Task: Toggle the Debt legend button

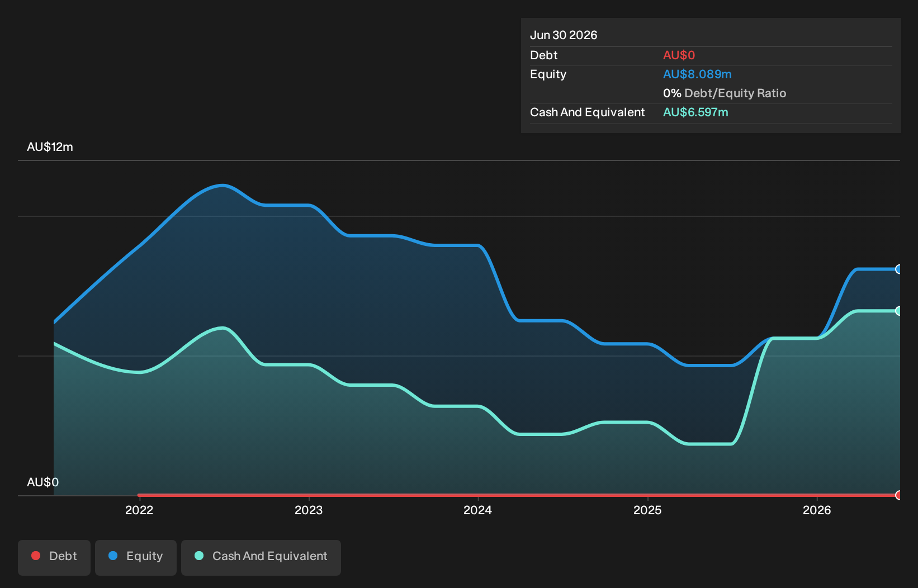Action: point(54,557)
